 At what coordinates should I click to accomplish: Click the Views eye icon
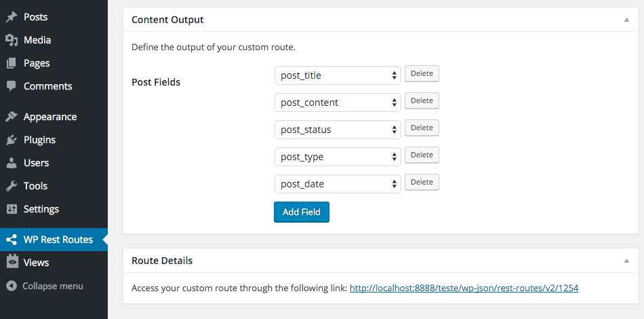12,263
